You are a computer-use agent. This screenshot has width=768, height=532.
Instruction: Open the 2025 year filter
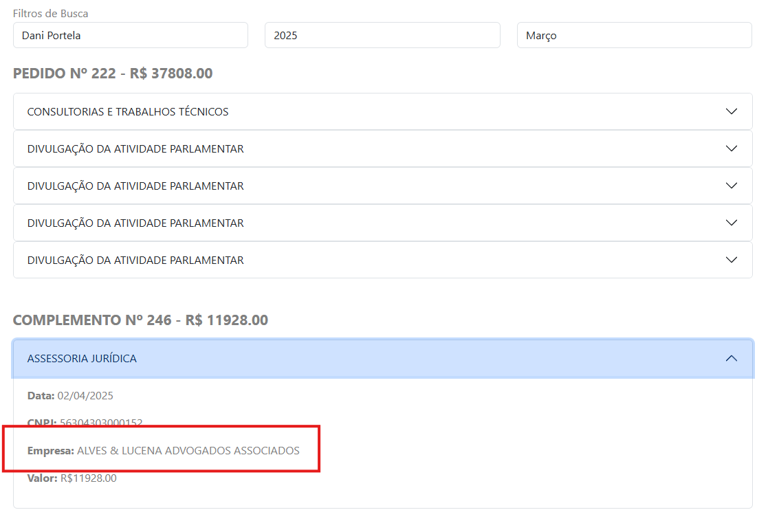(382, 35)
